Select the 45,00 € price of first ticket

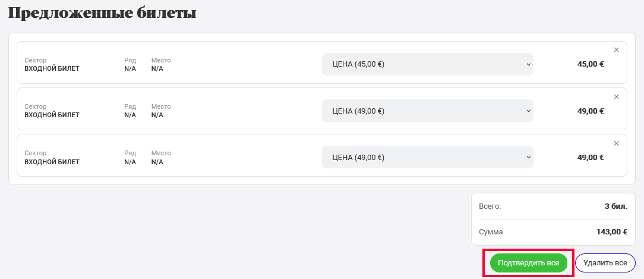591,64
